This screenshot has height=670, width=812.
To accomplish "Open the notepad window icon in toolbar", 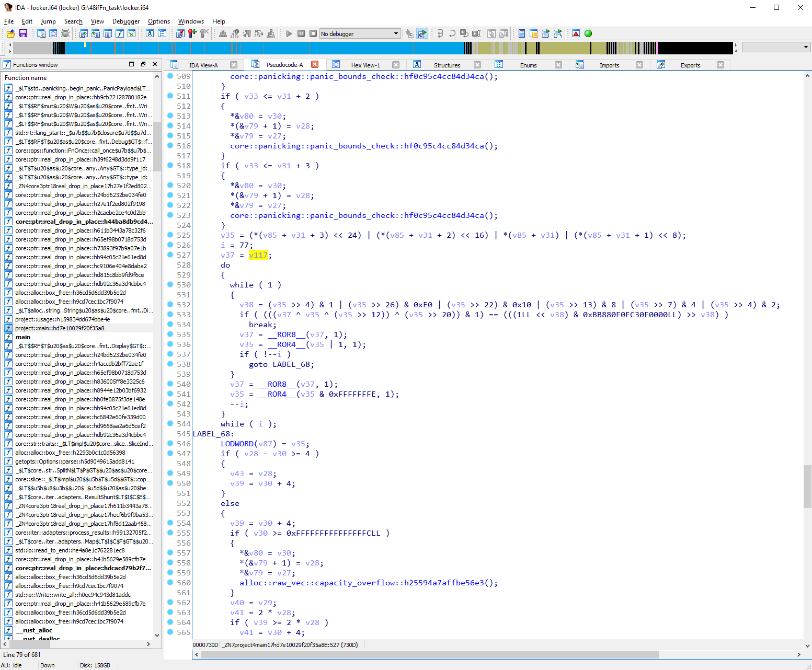I will [x=534, y=33].
